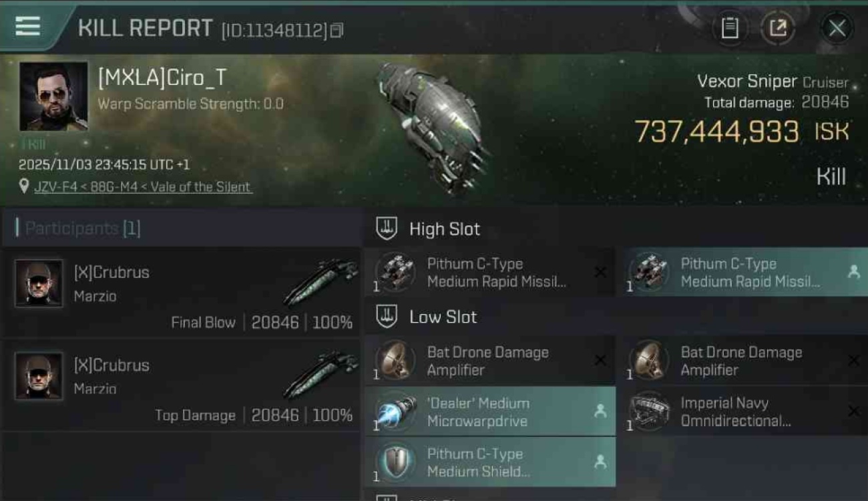
Task: Select the Low Slot section header
Action: click(x=443, y=317)
